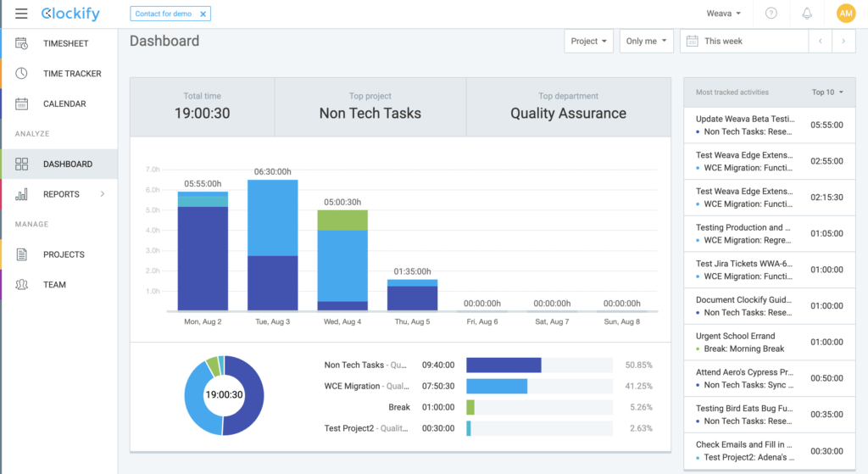Click the Thu, Aug 5 bar
Image resolution: width=868 pixels, height=474 pixels.
412,295
